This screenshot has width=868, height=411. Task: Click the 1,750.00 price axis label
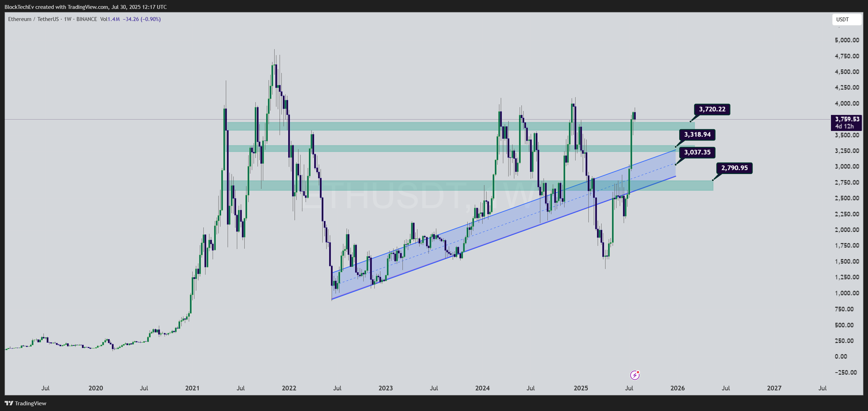(847, 246)
